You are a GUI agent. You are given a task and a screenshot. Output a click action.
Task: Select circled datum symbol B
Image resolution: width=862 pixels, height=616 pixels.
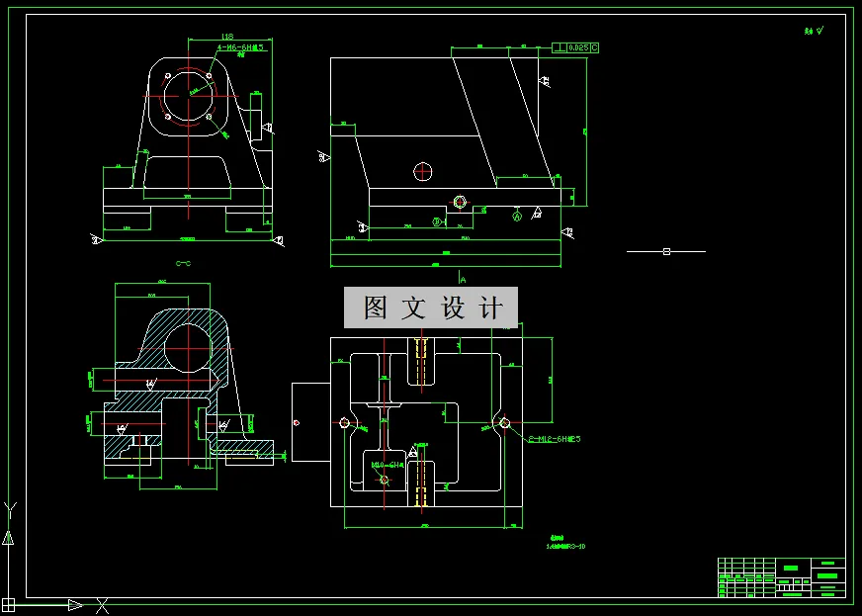click(x=438, y=222)
